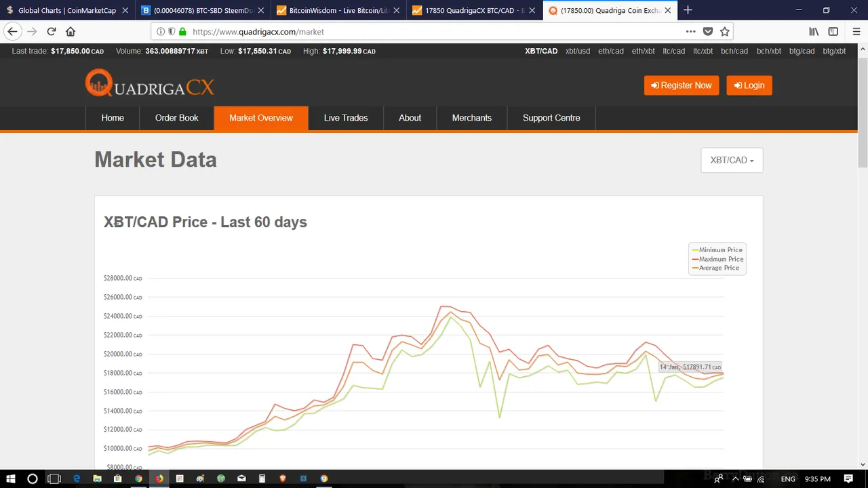Toggle the Firefox sidebar icon

pos(833,31)
